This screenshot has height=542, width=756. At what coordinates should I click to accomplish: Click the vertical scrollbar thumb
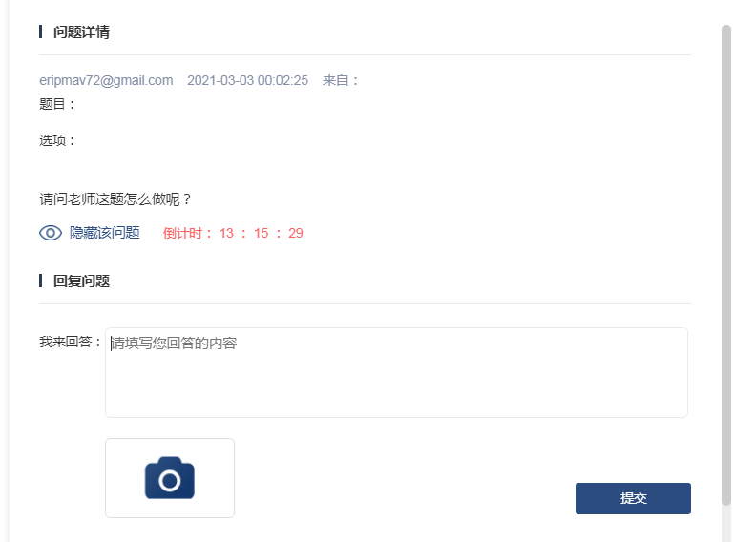tap(726, 265)
